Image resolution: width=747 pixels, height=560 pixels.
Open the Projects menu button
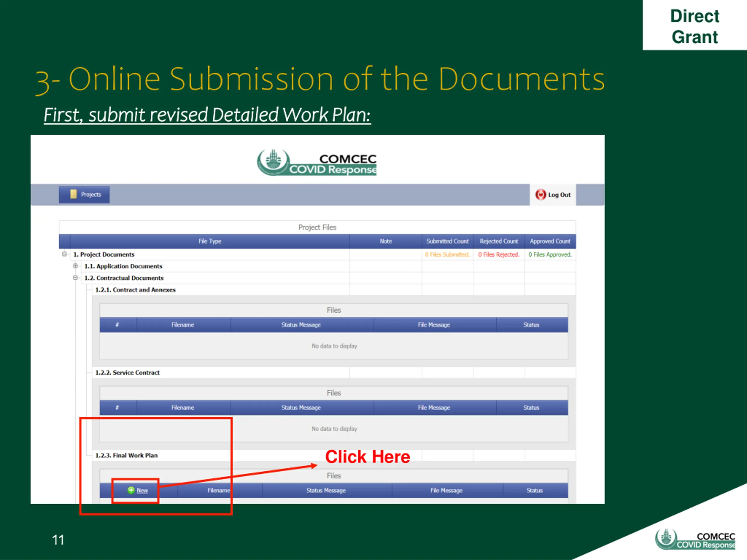pyautogui.click(x=84, y=195)
